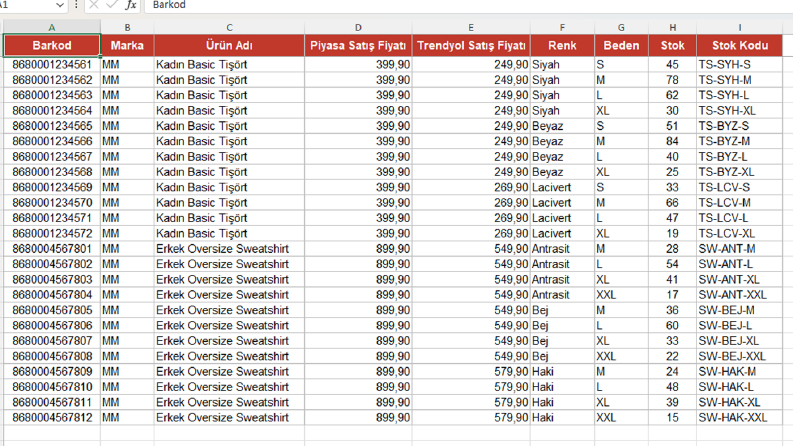Click barcode cell 8680004567801
793x446 pixels.
[52, 249]
